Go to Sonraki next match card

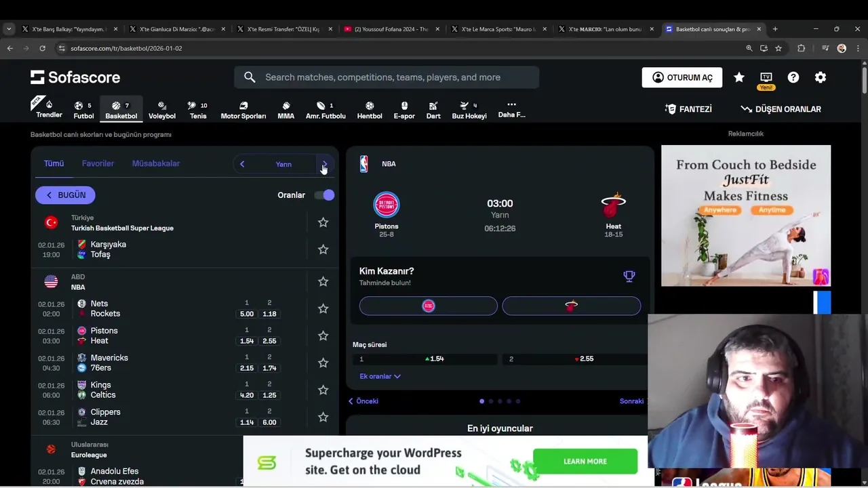632,401
